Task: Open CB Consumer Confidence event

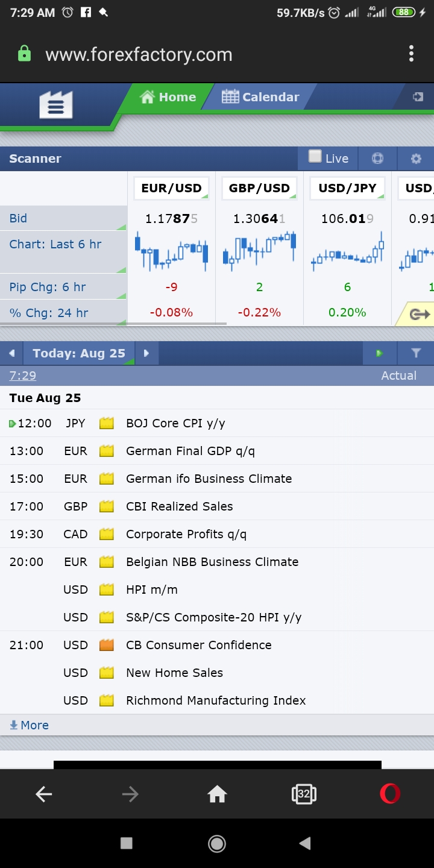Action: coord(198,645)
